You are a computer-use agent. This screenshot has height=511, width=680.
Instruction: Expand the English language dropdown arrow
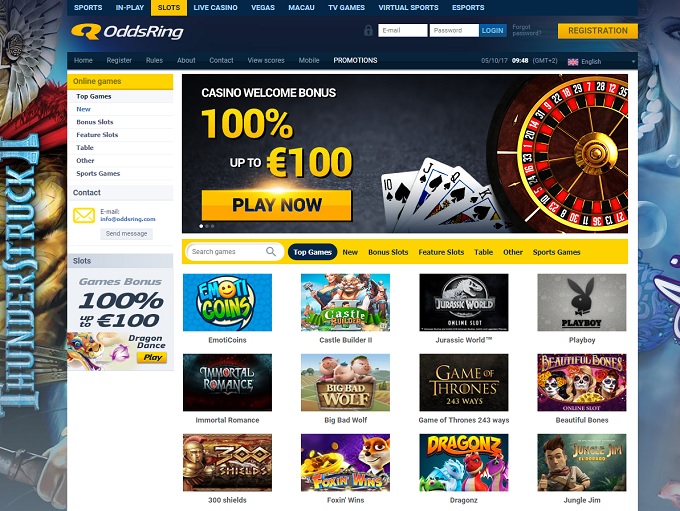tap(633, 62)
